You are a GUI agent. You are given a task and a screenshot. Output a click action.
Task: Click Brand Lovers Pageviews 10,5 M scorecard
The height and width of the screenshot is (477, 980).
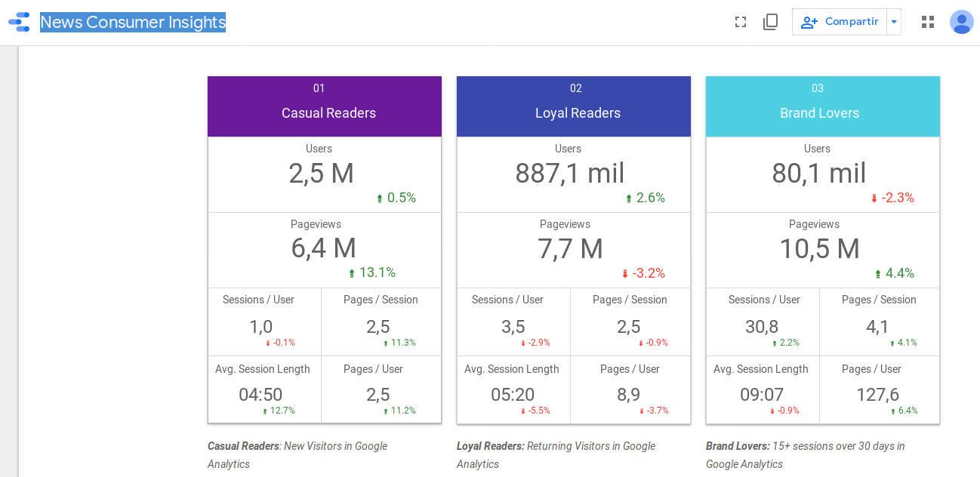click(x=820, y=248)
